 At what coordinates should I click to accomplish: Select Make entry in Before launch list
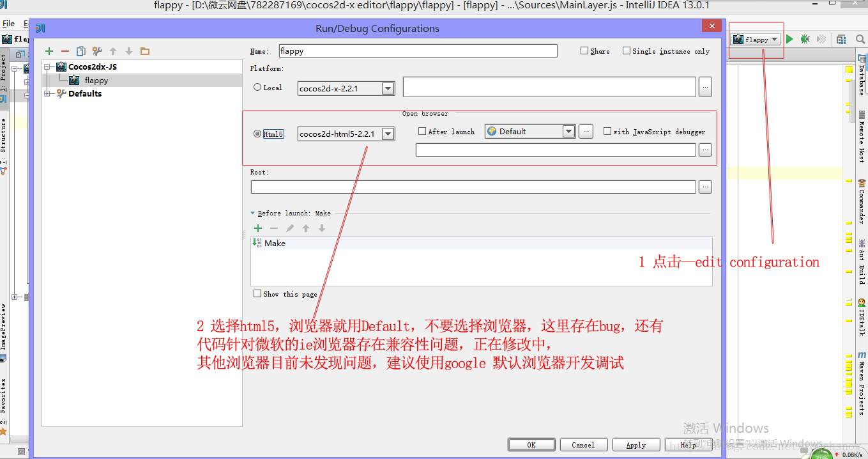click(x=482, y=243)
